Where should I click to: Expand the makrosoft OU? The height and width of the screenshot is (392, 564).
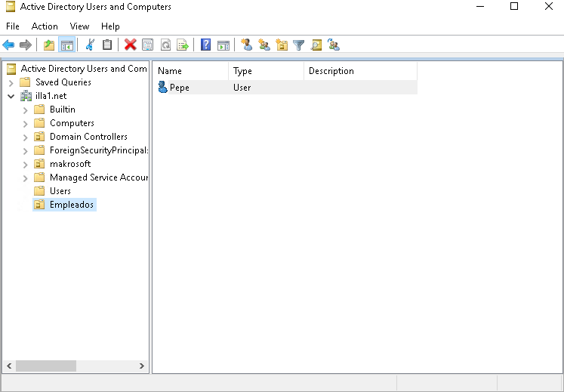click(25, 165)
